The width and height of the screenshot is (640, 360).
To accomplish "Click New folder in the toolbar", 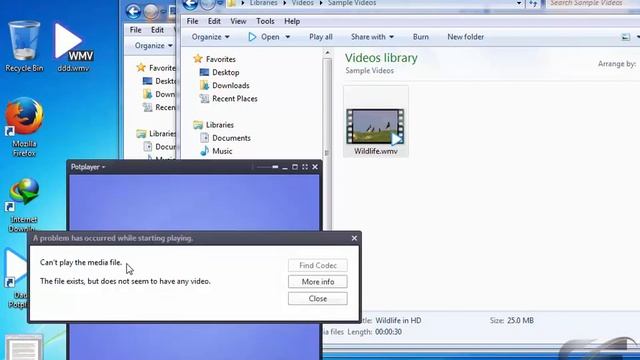I will tap(465, 37).
